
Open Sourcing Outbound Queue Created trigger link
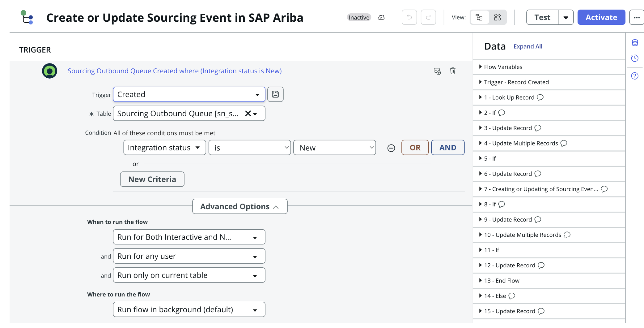175,71
